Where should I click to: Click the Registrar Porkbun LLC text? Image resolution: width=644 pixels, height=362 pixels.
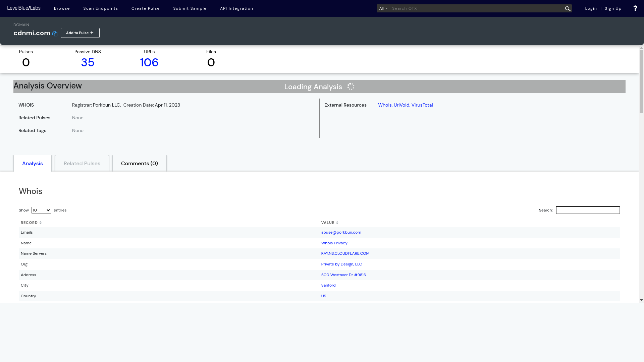click(x=96, y=105)
